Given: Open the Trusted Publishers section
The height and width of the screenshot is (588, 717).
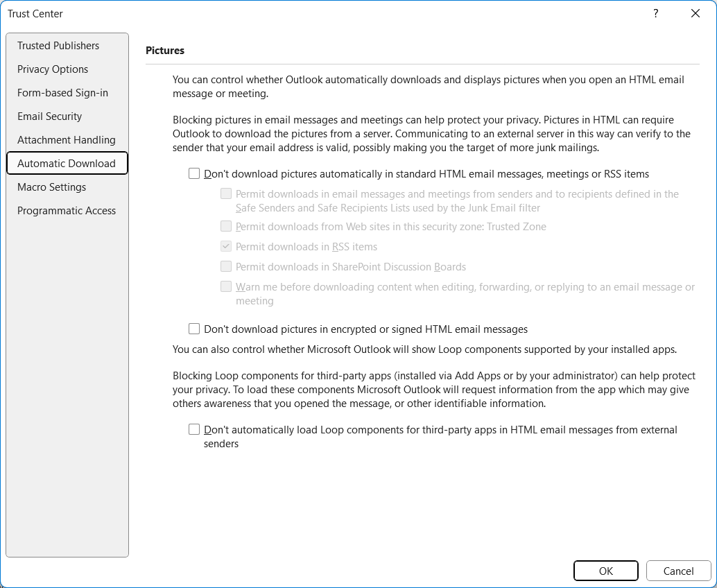Looking at the screenshot, I should 67,46.
